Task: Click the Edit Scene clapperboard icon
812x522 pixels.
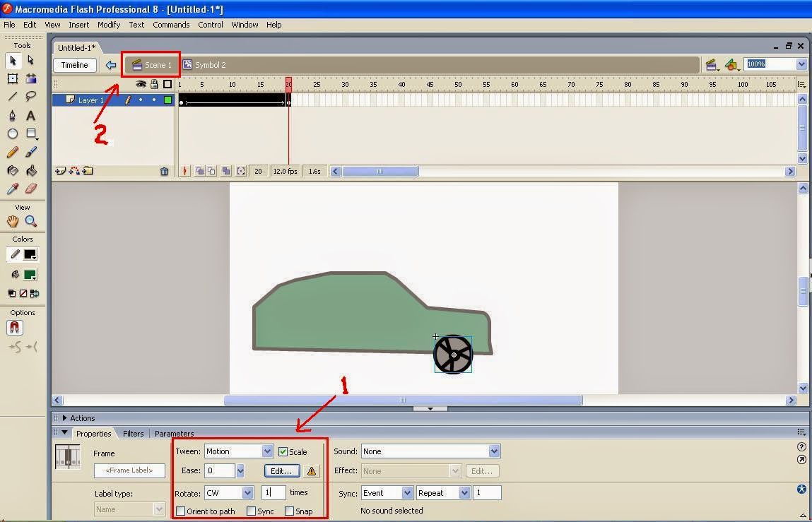Action: pyautogui.click(x=711, y=65)
